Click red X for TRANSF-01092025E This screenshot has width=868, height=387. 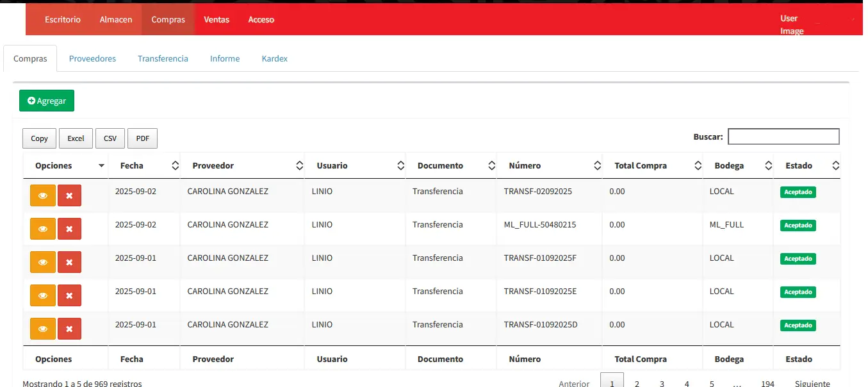69,295
